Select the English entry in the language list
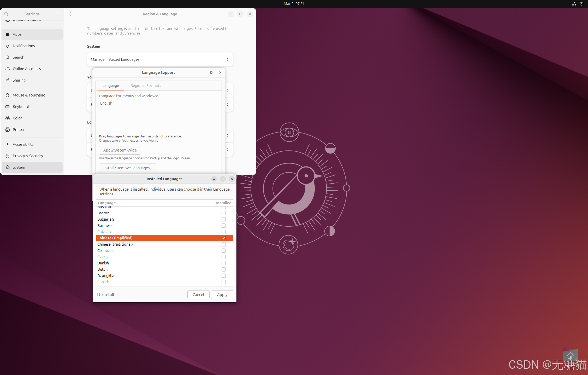588x375 pixels. [x=103, y=282]
